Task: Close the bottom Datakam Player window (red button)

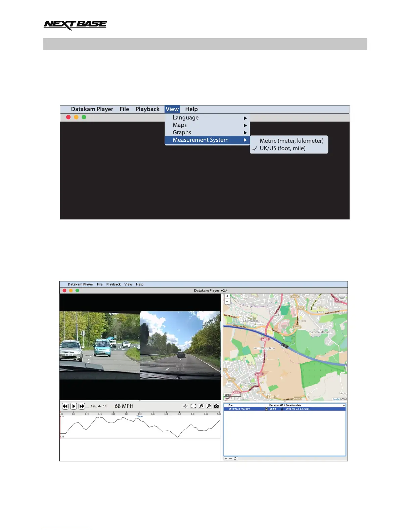Action: [64, 291]
